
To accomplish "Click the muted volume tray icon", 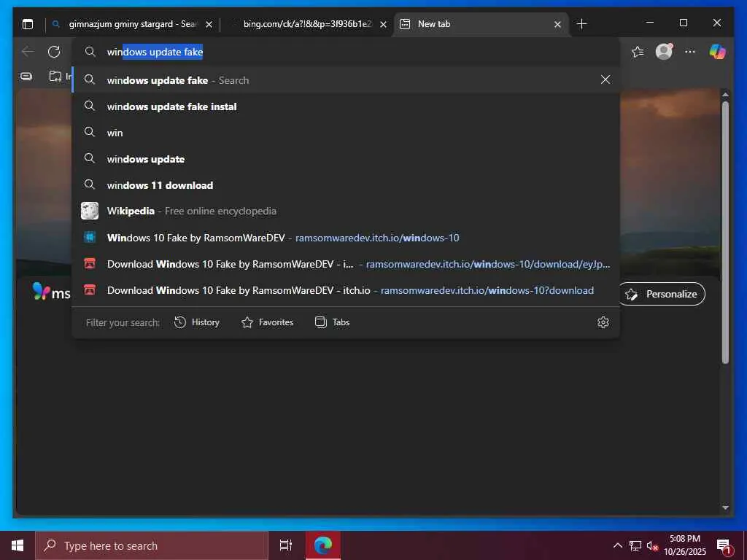I will [x=652, y=545].
